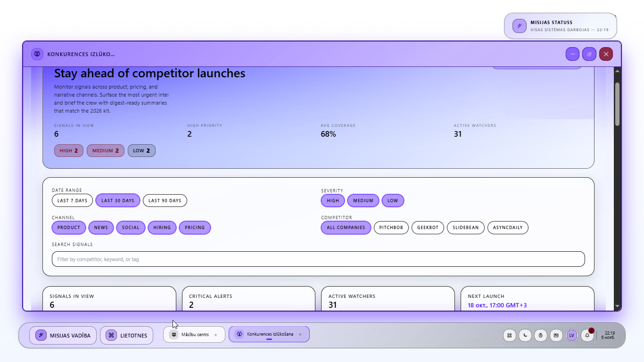Select PITCHBOB from the competitor filters

[391, 228]
